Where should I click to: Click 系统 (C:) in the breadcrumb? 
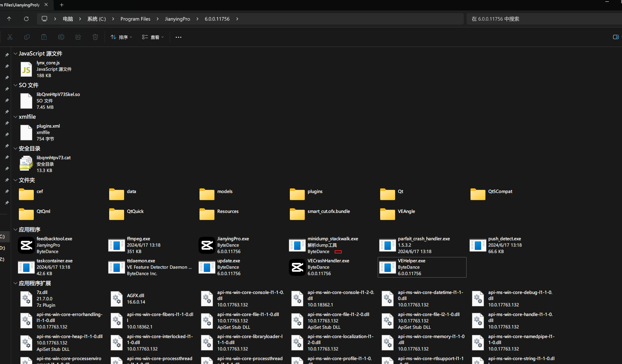point(97,19)
